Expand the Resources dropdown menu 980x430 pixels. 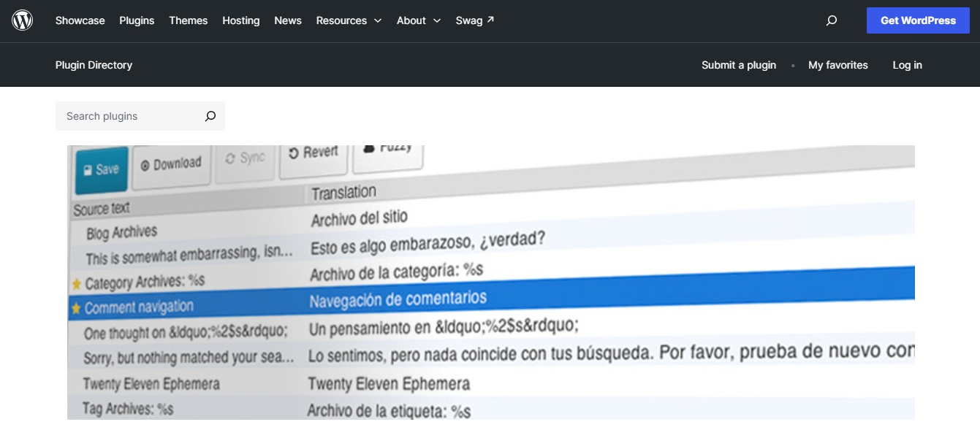(349, 20)
